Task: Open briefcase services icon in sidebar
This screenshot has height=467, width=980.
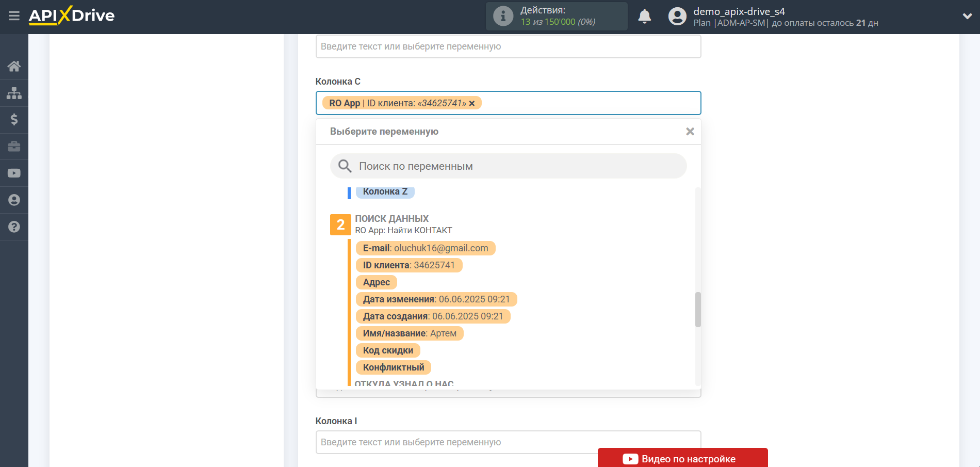Action: click(14, 147)
